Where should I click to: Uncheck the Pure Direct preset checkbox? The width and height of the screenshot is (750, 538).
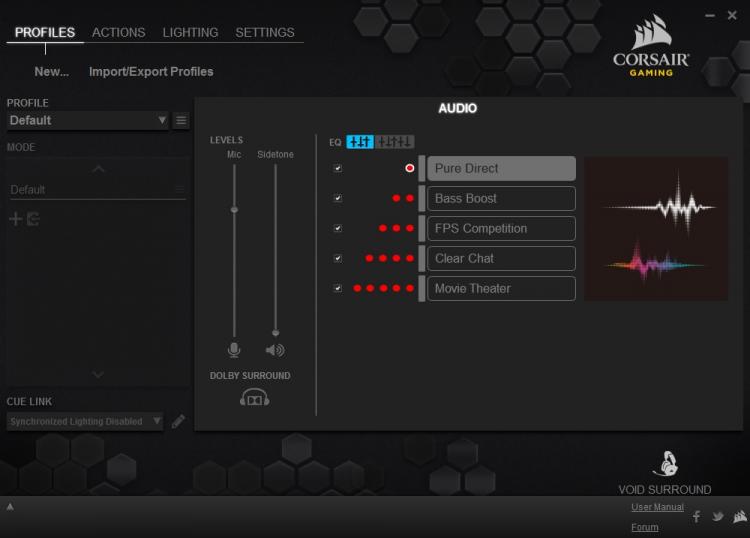338,168
